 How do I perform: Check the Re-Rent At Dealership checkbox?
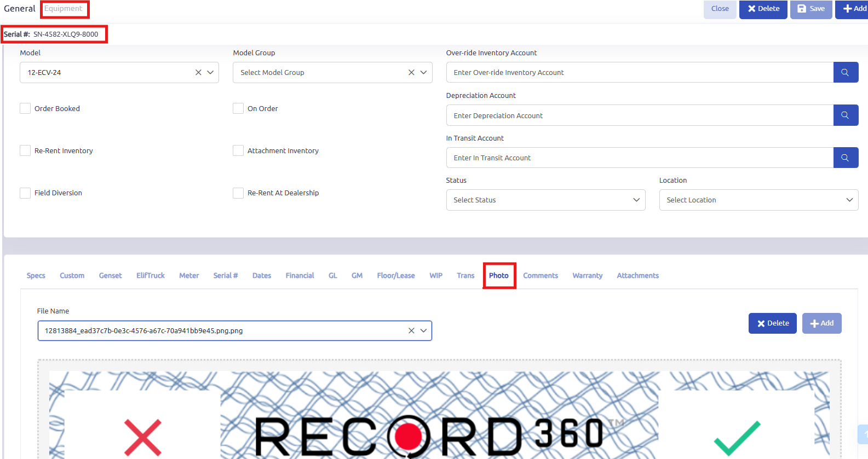(x=238, y=193)
